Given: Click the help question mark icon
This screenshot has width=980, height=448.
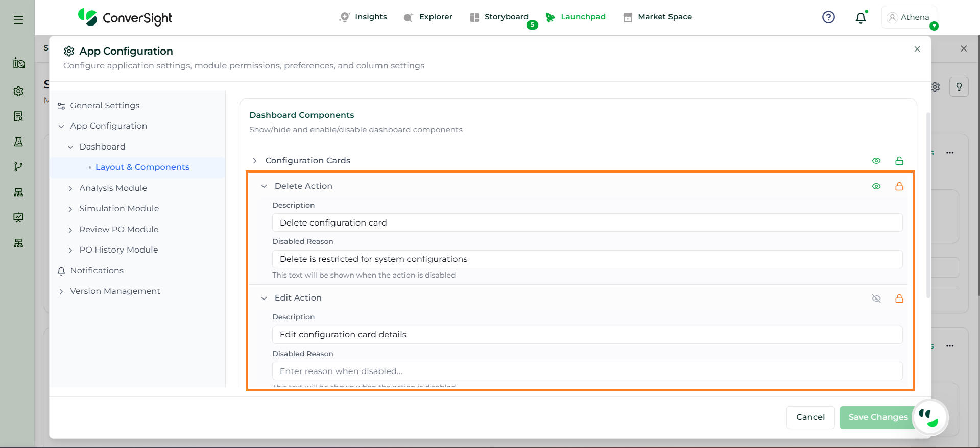Looking at the screenshot, I should click(828, 17).
